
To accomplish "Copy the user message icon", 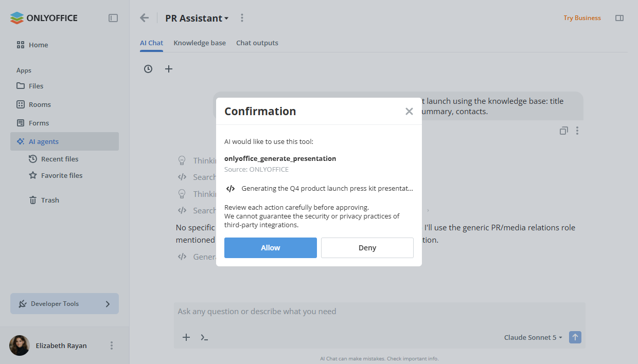I will [x=564, y=131].
